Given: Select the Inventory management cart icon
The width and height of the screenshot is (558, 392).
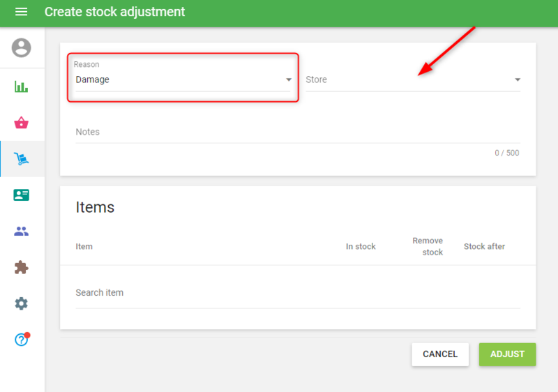Looking at the screenshot, I should coord(22,159).
